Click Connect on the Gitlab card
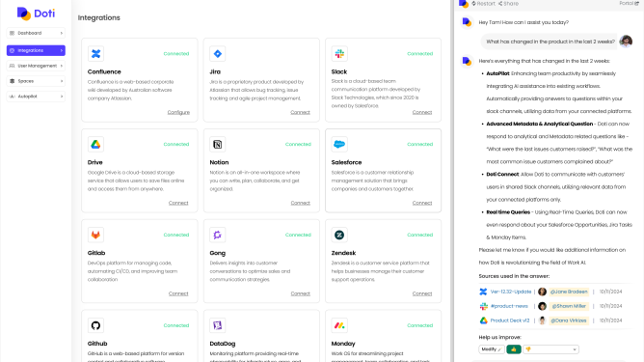Image resolution: width=644 pixels, height=362 pixels. coord(178,293)
